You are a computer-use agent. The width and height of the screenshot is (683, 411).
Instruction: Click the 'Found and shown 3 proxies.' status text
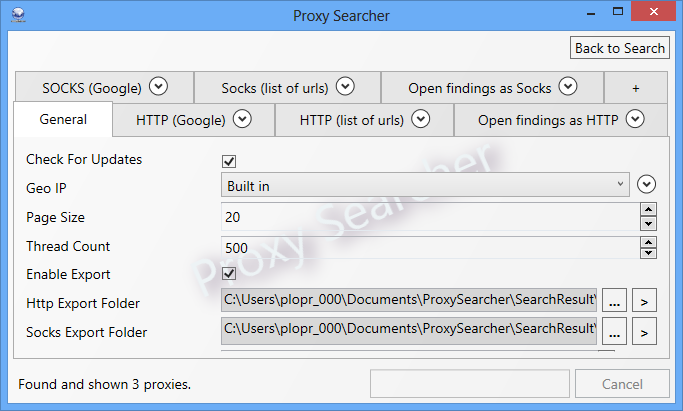click(105, 384)
